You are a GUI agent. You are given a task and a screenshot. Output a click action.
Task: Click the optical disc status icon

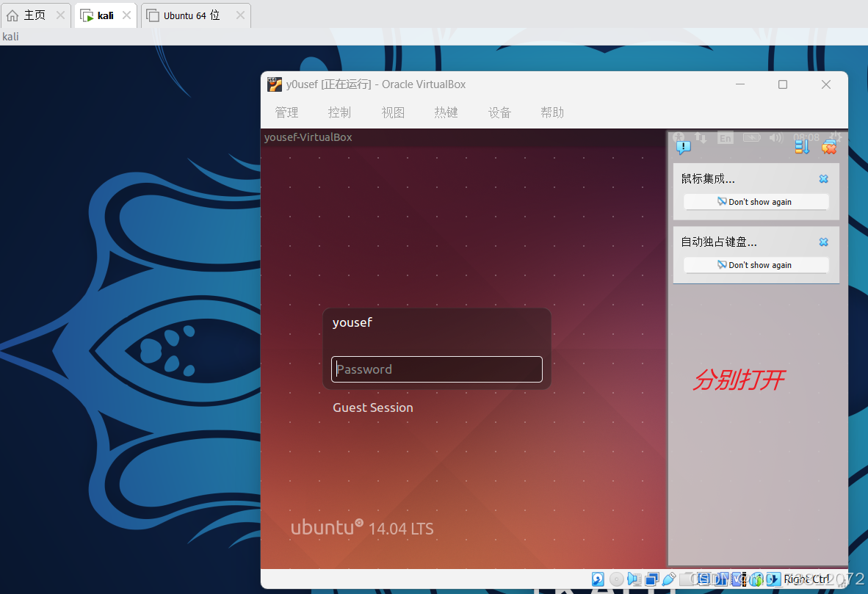[617, 579]
